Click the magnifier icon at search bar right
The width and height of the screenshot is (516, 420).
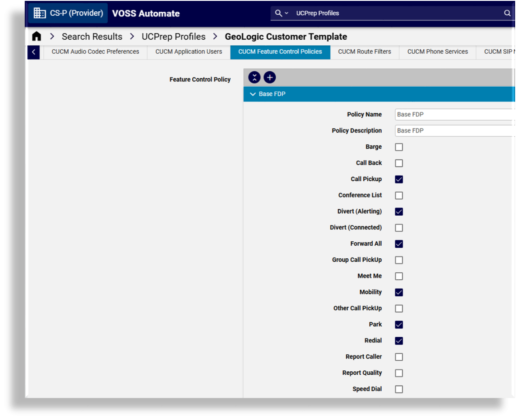click(507, 13)
